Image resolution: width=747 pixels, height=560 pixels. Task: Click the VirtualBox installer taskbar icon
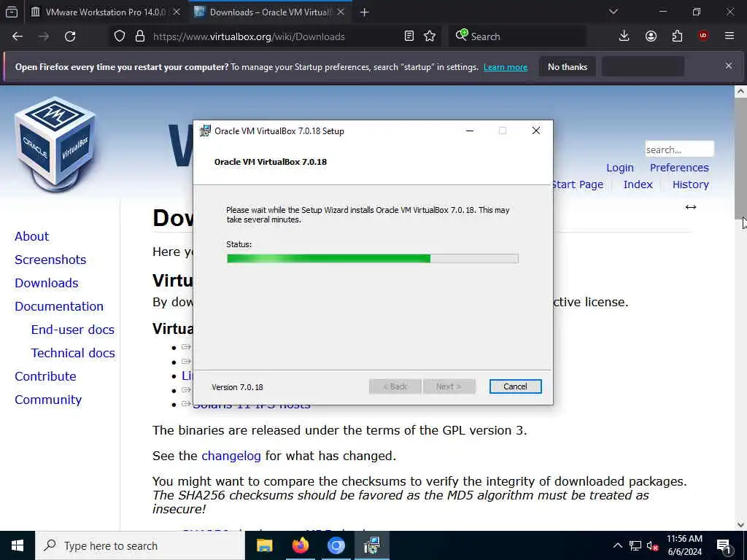371,545
